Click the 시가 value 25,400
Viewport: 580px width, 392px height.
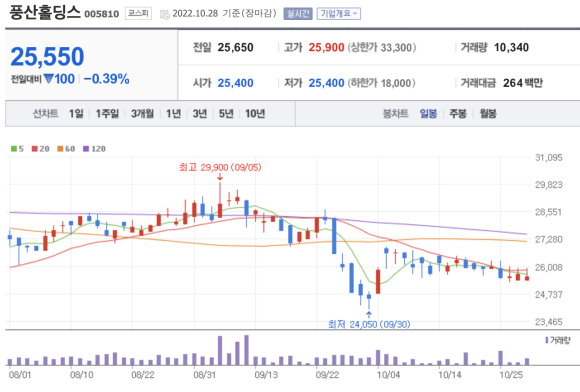click(x=235, y=83)
